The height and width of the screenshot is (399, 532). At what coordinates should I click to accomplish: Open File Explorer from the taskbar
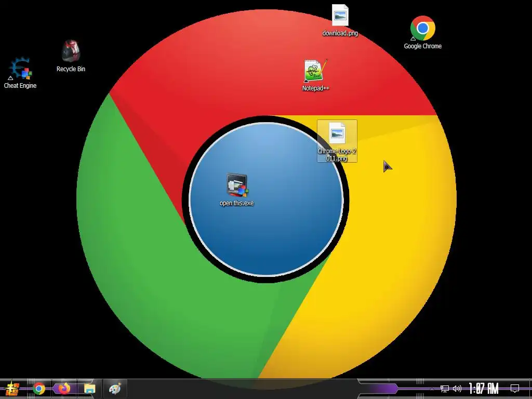(89, 389)
